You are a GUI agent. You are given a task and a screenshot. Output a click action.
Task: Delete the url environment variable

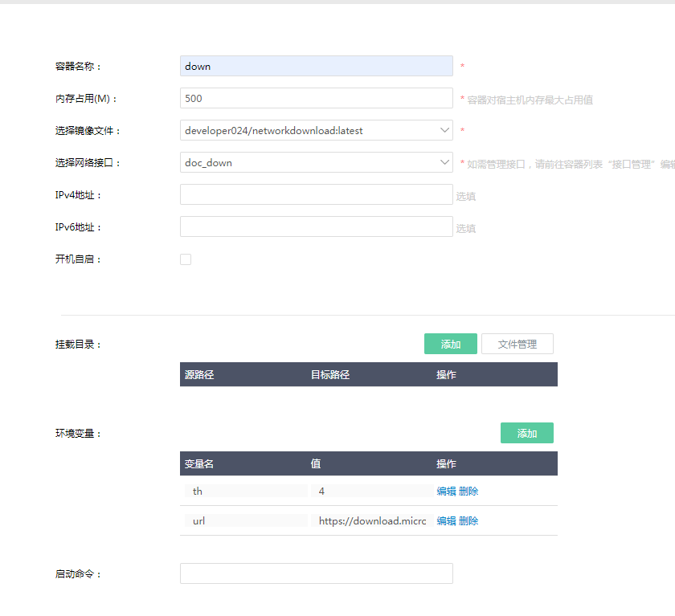click(468, 520)
